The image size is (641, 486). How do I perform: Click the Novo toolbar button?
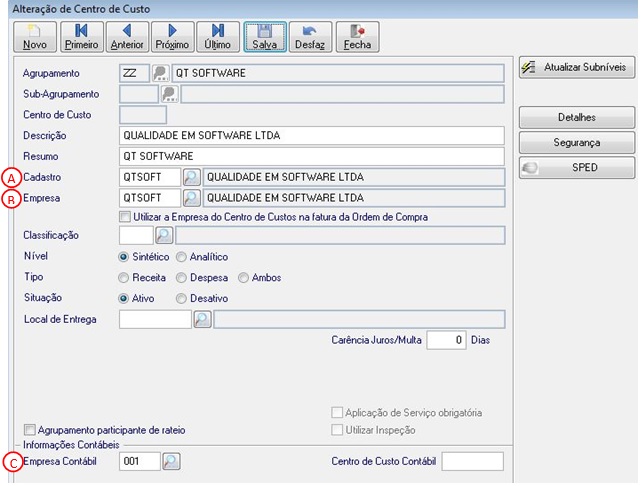point(35,37)
